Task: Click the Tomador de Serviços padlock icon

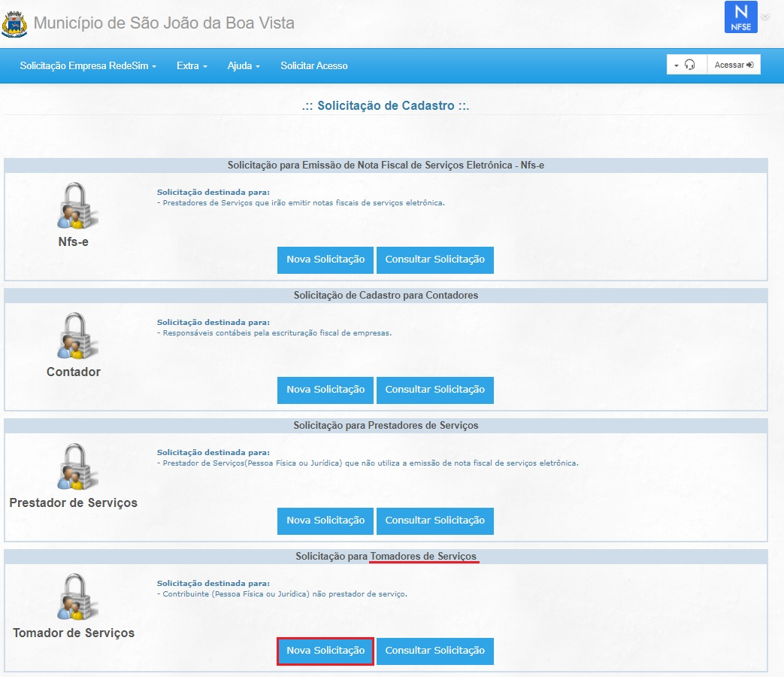Action: (x=77, y=597)
